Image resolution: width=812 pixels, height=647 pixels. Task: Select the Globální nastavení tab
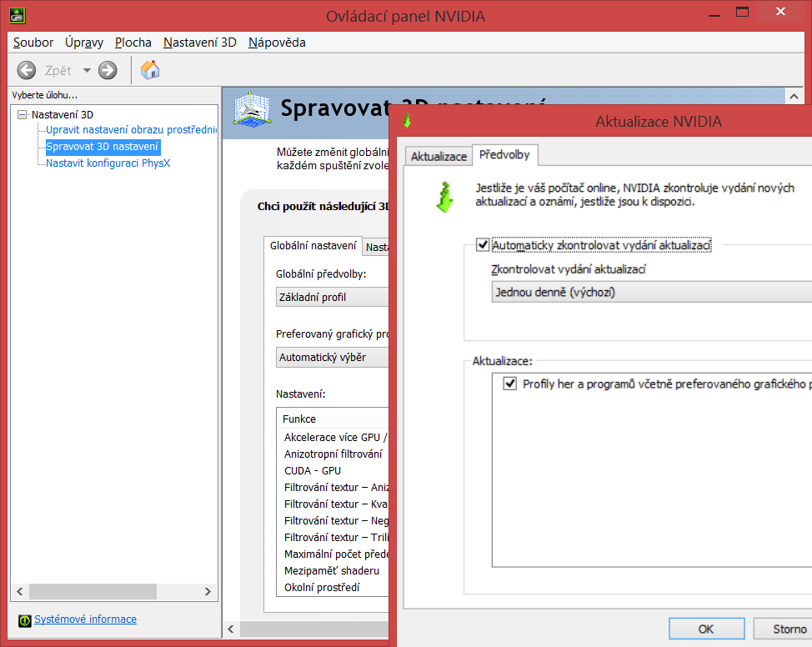[313, 245]
